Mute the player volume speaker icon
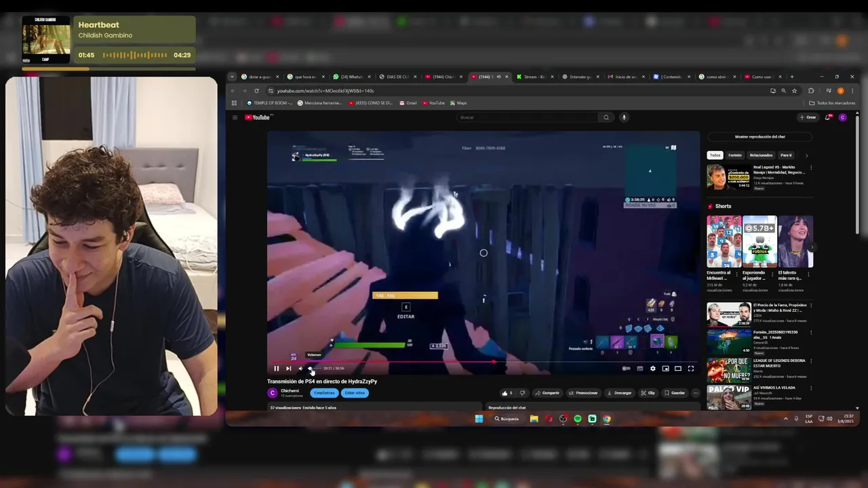This screenshot has width=868, height=488. (300, 369)
